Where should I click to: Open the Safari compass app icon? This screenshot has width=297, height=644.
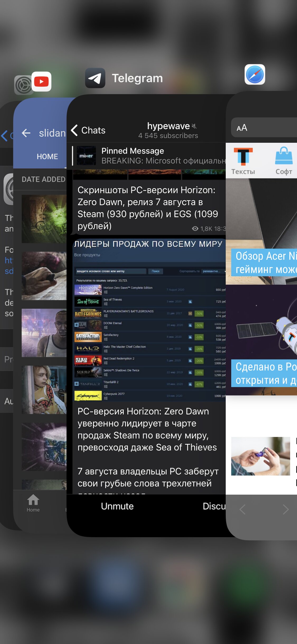(x=255, y=74)
